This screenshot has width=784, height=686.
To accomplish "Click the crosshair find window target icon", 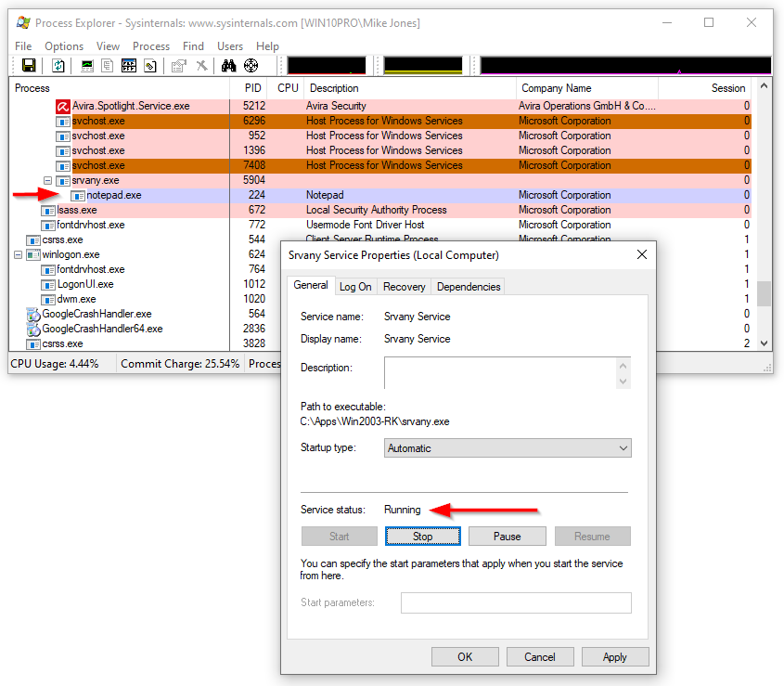I will click(x=251, y=66).
